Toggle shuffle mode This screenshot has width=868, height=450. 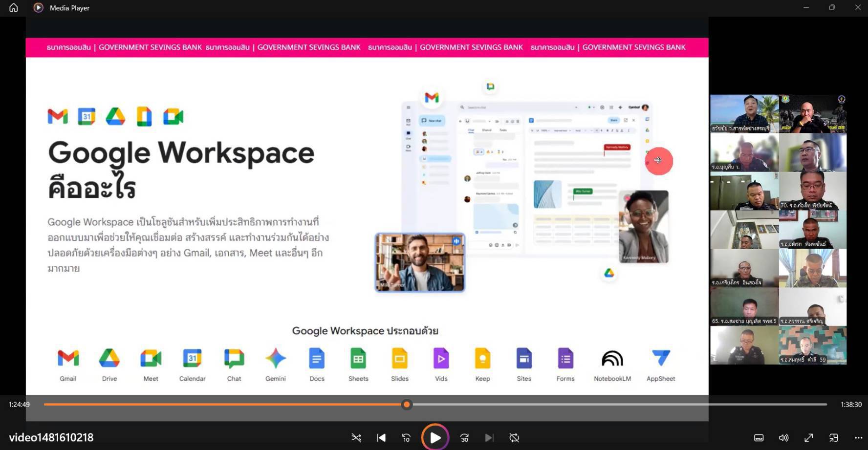point(356,438)
